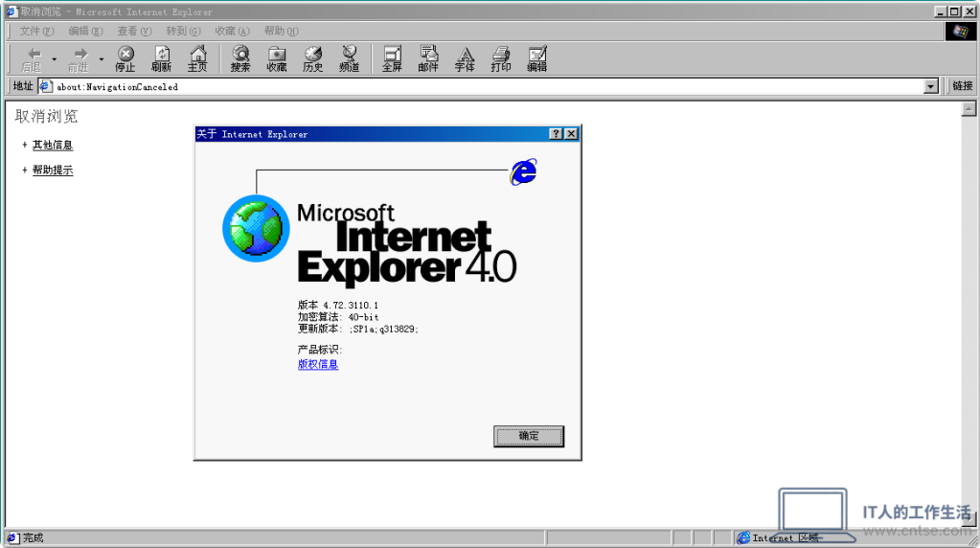Open the 版权信息 copyright link
Image resolution: width=980 pixels, height=548 pixels.
pos(317,364)
